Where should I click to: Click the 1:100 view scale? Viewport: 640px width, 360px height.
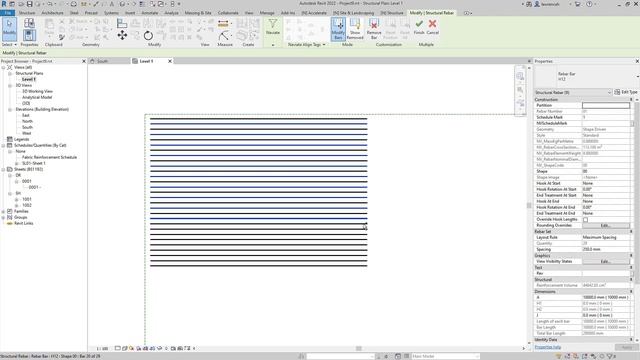[102, 349]
